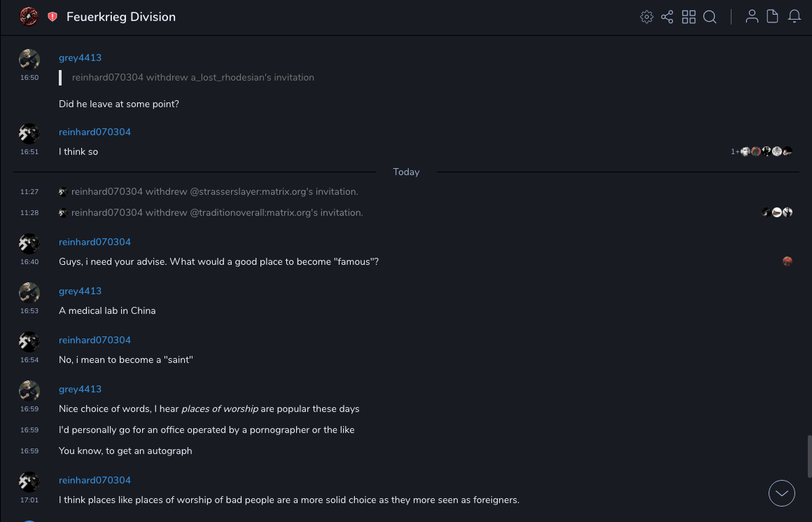Open the notifications bell panel

794,17
